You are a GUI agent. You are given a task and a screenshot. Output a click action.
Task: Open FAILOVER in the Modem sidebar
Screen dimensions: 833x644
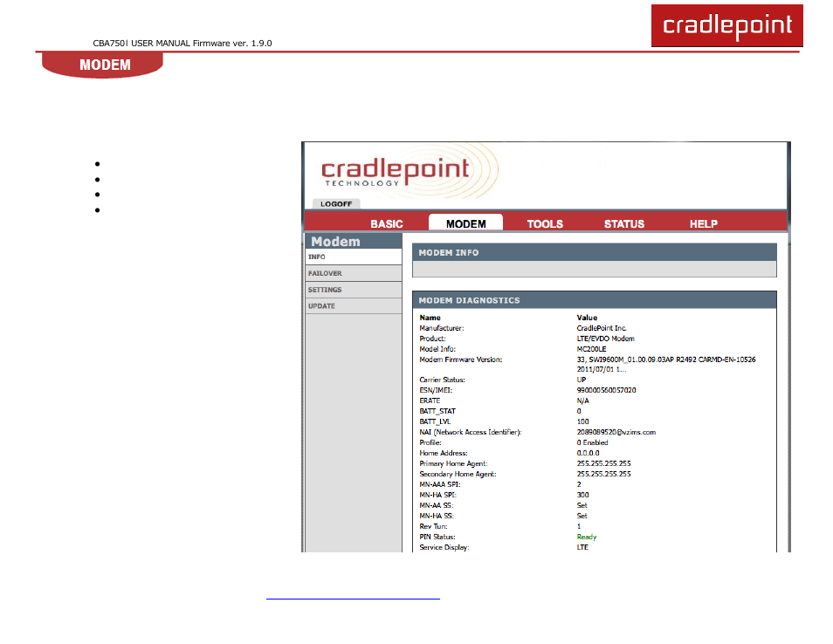click(354, 273)
